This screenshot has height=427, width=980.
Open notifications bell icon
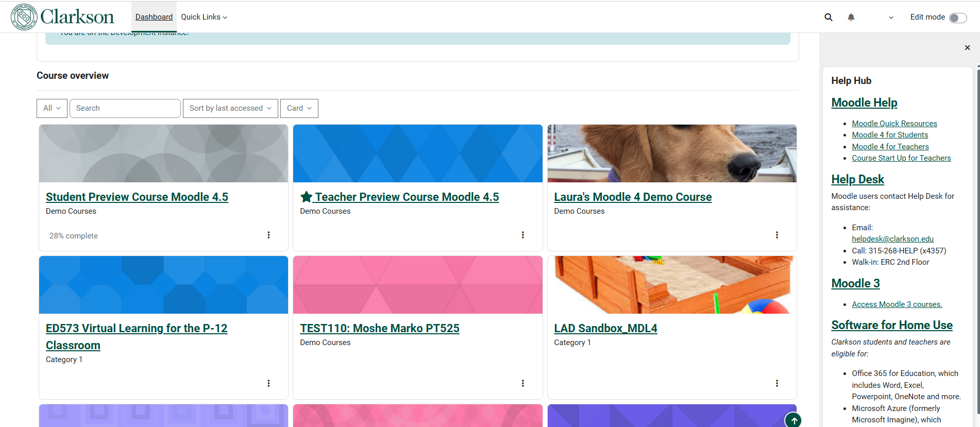[851, 17]
